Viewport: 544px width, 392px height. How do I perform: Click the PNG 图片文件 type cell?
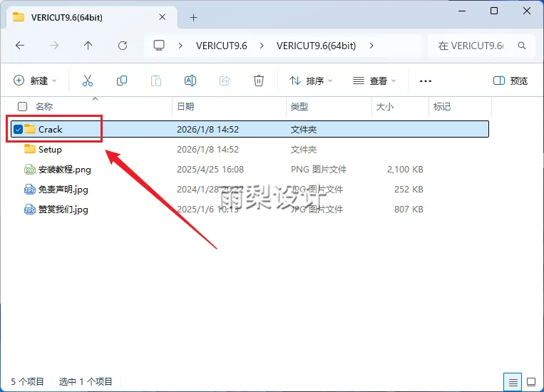tap(319, 170)
